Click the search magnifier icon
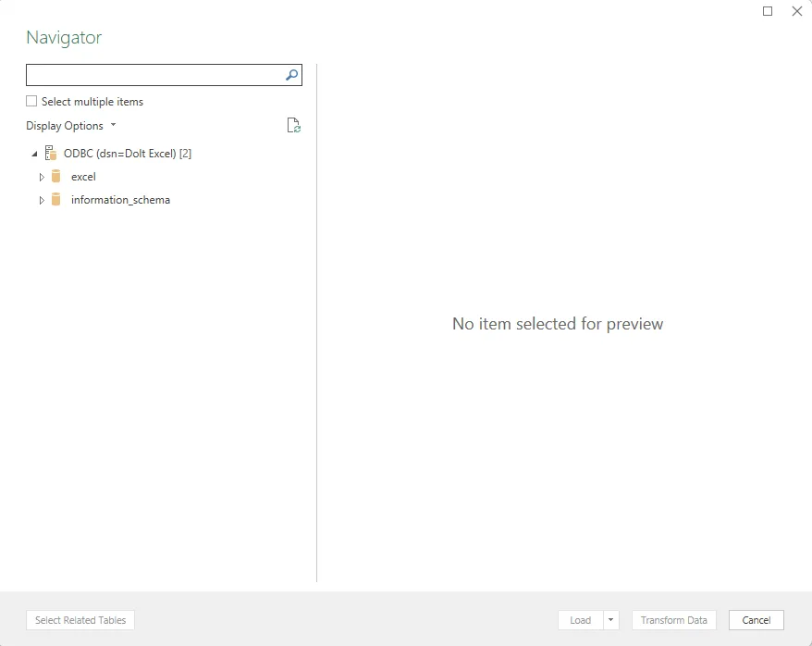 tap(291, 75)
